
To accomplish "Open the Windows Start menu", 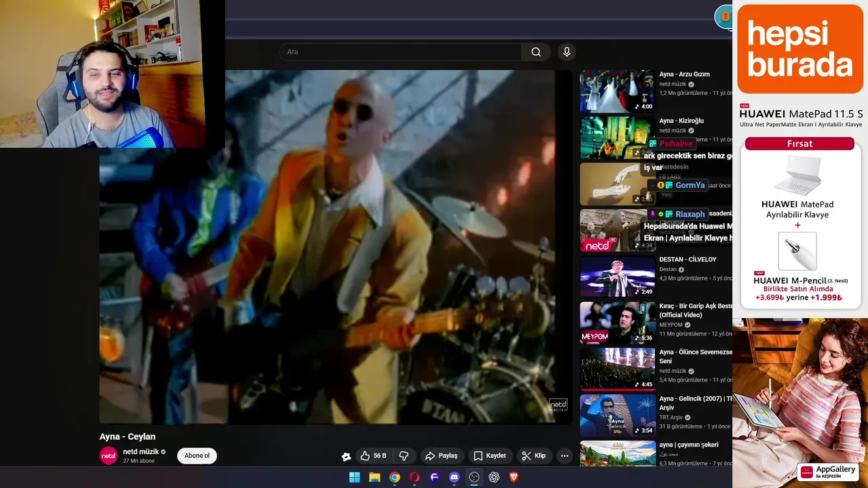I will click(355, 477).
